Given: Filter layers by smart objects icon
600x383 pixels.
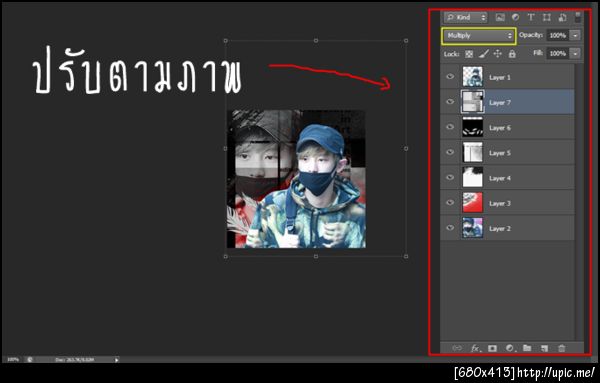Looking at the screenshot, I should pos(562,17).
